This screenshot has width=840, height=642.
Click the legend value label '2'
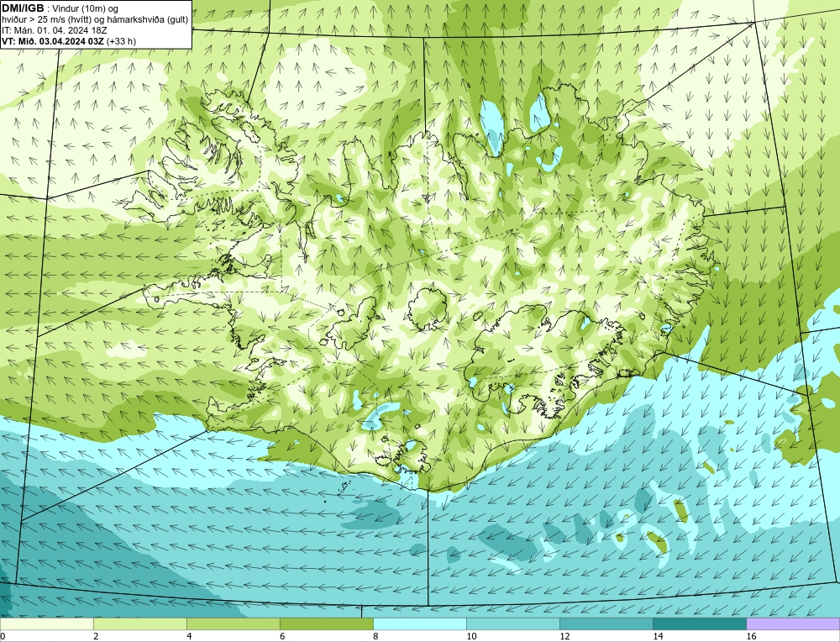pos(96,636)
